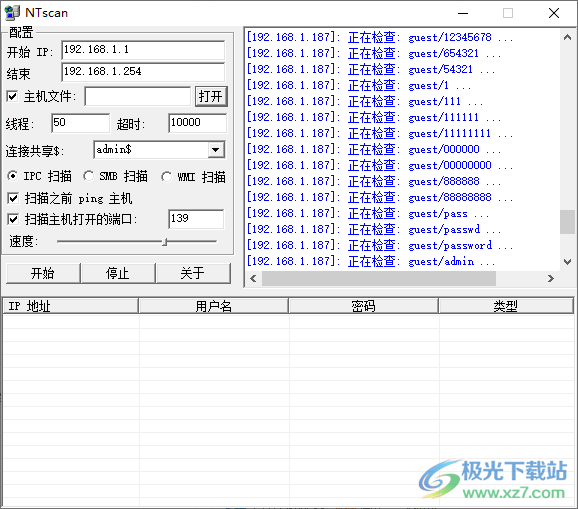This screenshot has height=509, width=578.
Task: Click log horizontal scroll right arrow
Action: click(551, 279)
